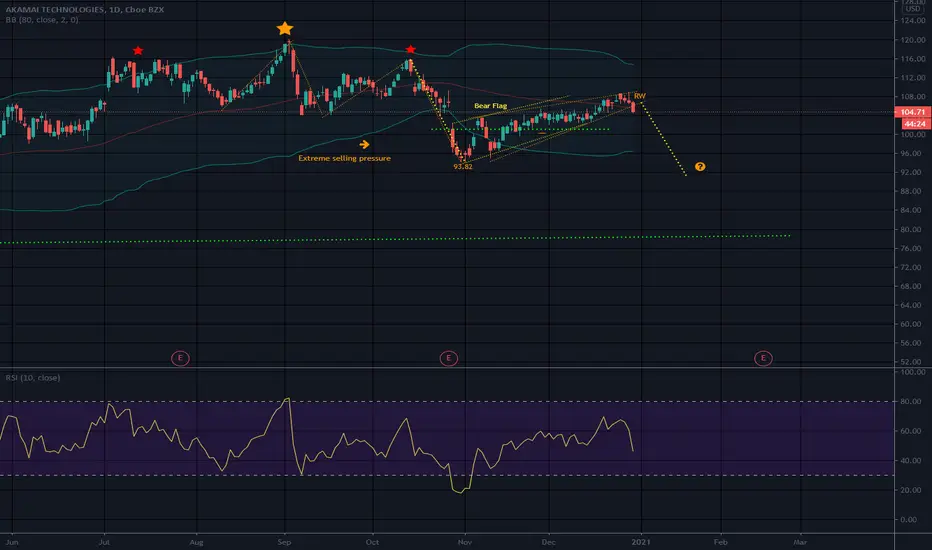Click the Sep label on the time axis

point(284,542)
